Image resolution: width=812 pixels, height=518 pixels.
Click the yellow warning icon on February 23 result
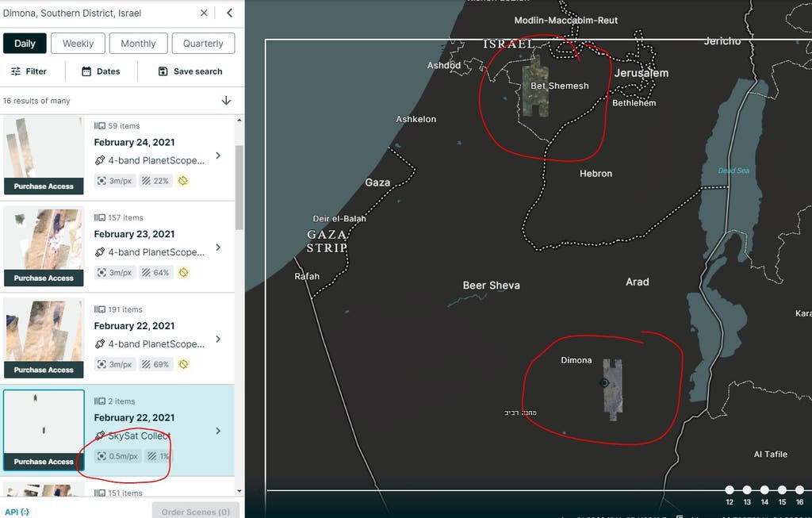pyautogui.click(x=183, y=272)
